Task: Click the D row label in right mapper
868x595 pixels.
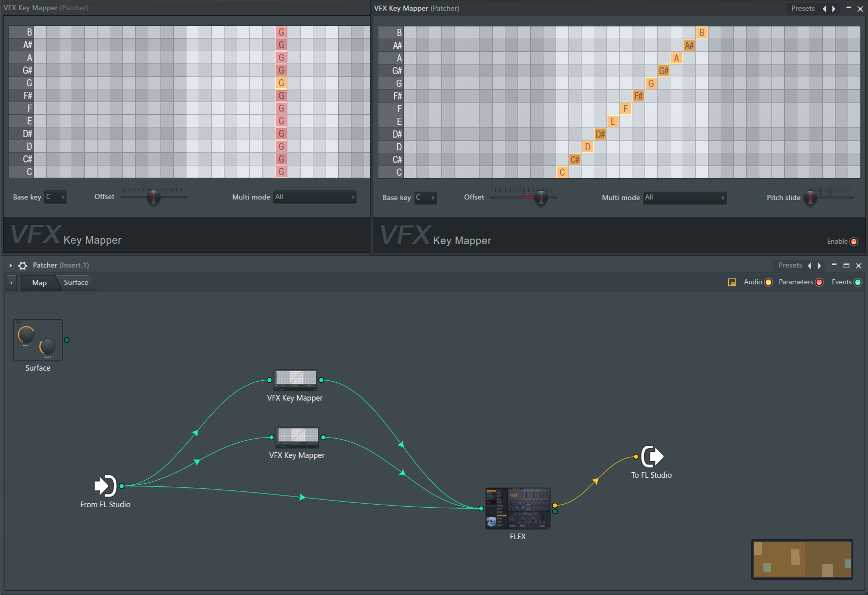Action: click(x=391, y=147)
